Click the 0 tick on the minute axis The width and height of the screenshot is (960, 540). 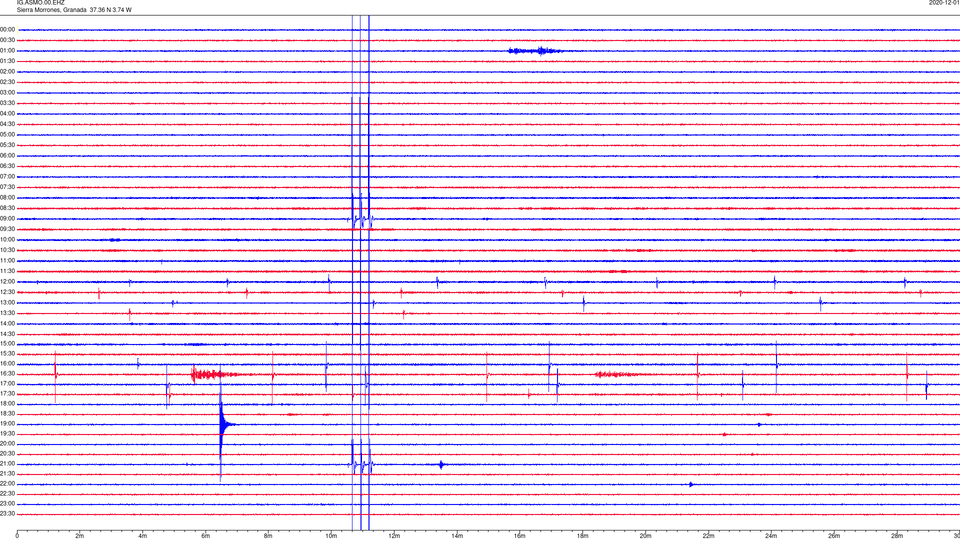[x=17, y=536]
